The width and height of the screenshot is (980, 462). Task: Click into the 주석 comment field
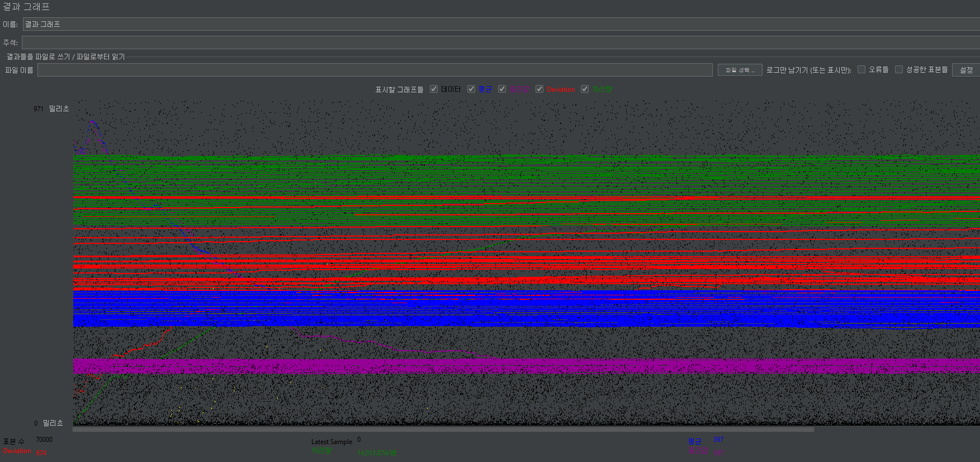(501, 43)
